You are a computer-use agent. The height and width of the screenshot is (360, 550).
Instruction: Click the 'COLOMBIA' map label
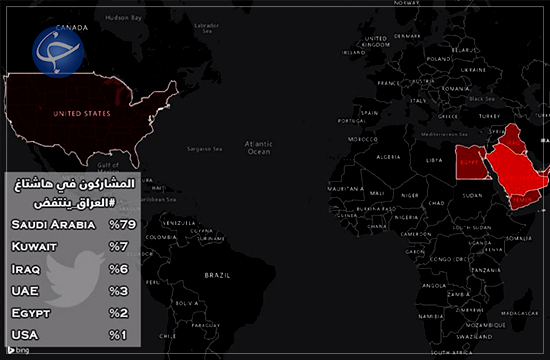161,238
